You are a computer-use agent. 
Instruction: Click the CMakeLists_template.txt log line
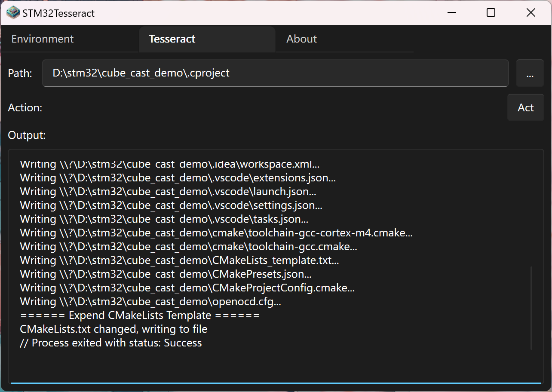coord(179,260)
